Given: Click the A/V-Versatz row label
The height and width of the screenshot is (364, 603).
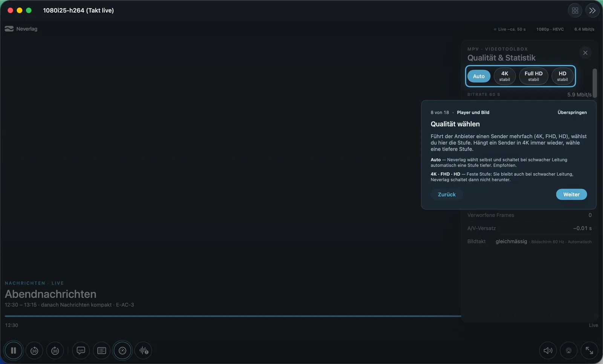Looking at the screenshot, I should click(481, 228).
